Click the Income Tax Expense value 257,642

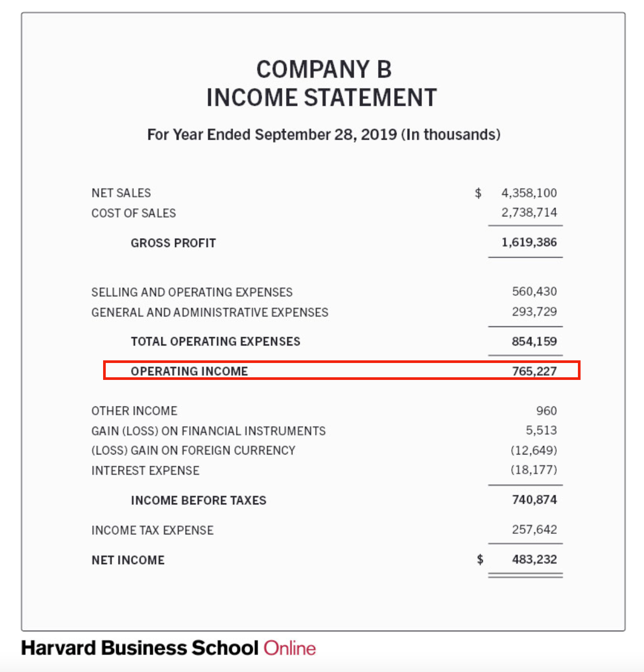(535, 530)
